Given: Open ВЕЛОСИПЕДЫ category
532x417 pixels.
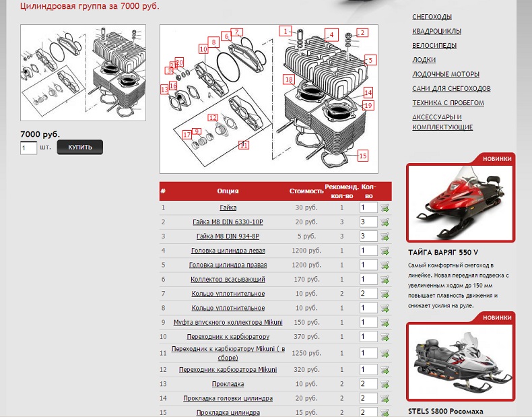Looking at the screenshot, I should (434, 45).
